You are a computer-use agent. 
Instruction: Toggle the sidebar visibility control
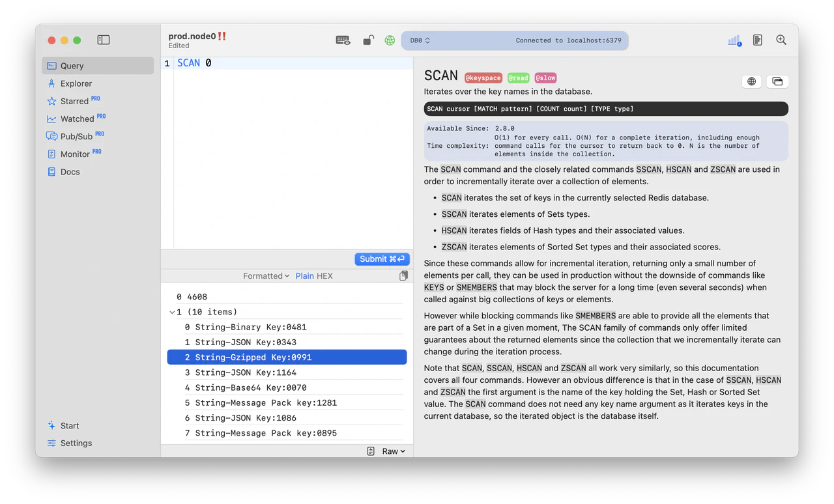[x=103, y=40]
